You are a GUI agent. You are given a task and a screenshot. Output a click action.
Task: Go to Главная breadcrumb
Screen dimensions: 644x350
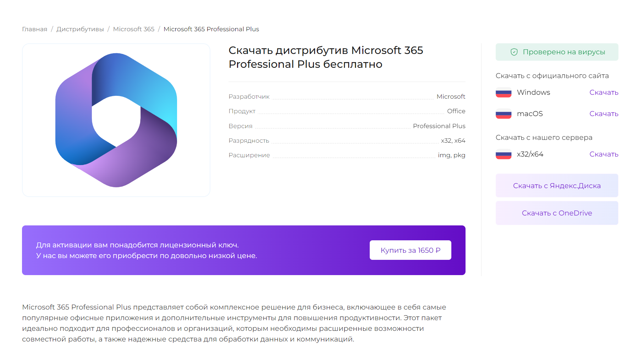point(35,29)
